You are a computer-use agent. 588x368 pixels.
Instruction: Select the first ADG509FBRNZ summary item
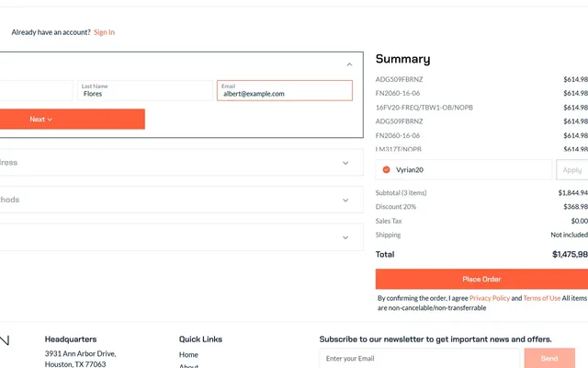click(x=399, y=79)
